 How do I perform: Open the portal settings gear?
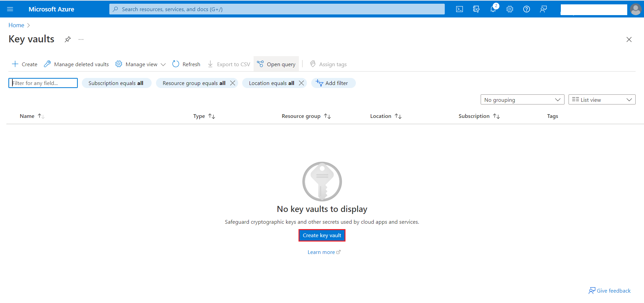tap(509, 9)
